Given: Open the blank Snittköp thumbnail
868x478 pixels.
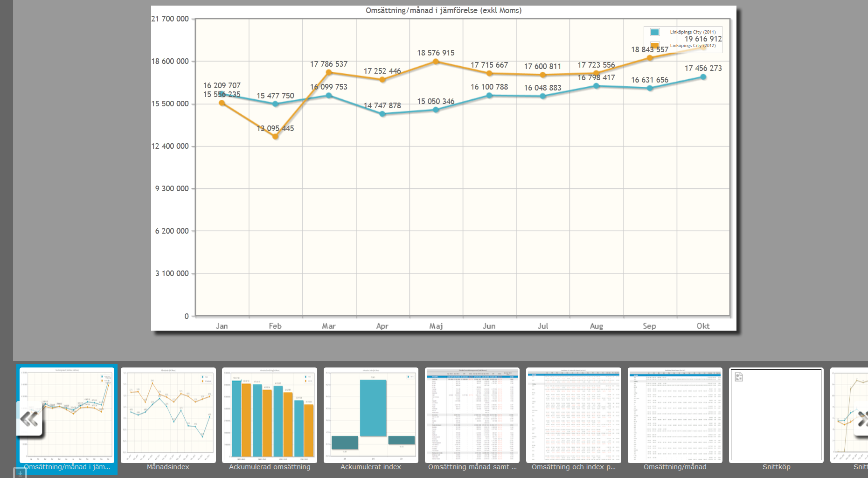Looking at the screenshot, I should [776, 415].
